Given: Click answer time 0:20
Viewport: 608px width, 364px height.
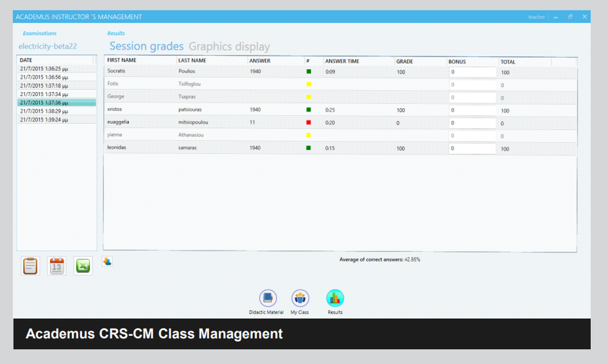Looking at the screenshot, I should point(330,123).
